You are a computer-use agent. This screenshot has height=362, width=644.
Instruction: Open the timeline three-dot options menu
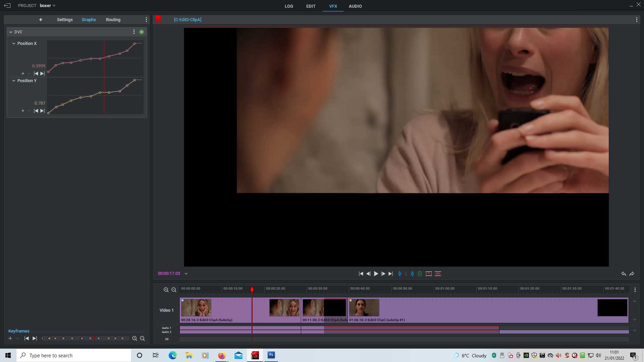(x=635, y=290)
